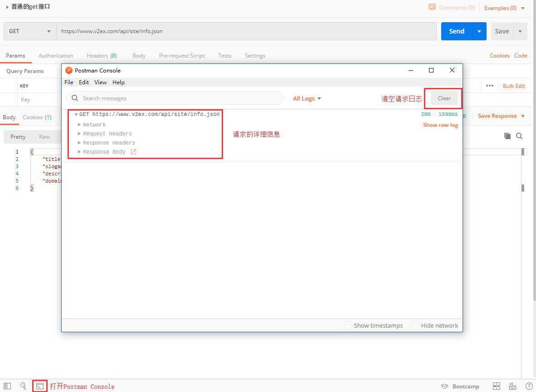Switch to the request Settings tab
Screen dimensions: 536x392
point(255,55)
